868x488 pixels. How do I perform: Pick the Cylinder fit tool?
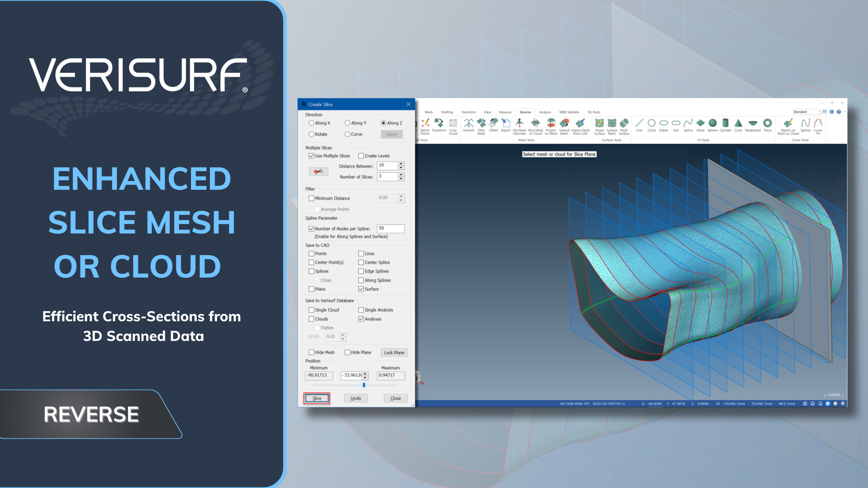tap(725, 125)
